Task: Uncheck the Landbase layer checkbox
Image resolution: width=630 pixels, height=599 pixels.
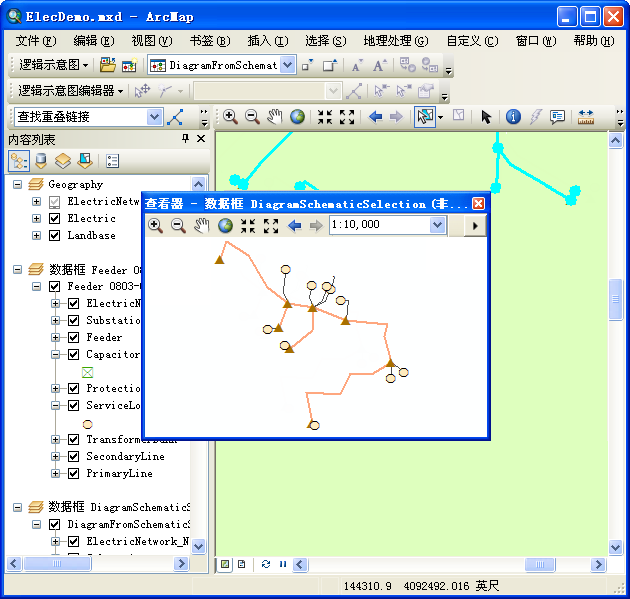Action: [54, 236]
